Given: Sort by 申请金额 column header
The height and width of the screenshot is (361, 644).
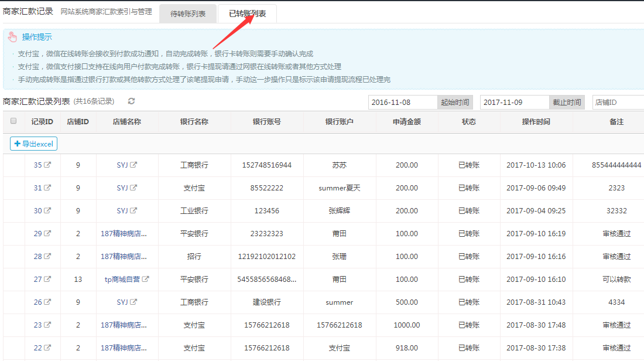Looking at the screenshot, I should click(406, 122).
